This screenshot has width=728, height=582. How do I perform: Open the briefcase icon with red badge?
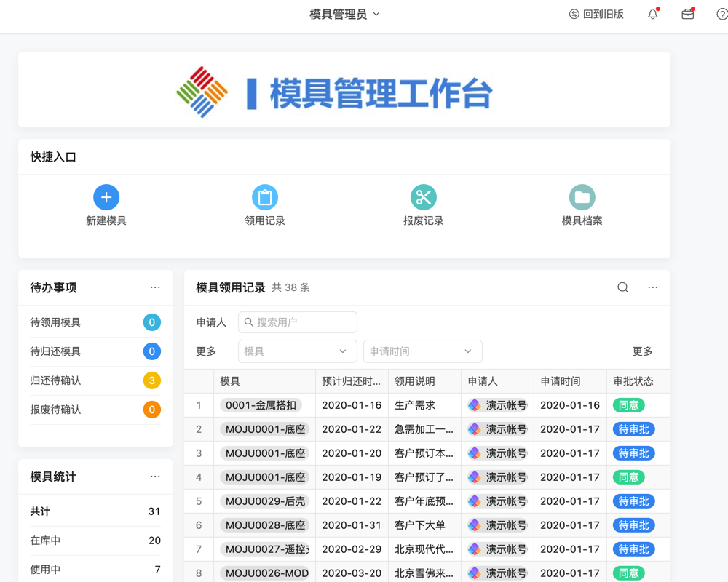click(687, 13)
